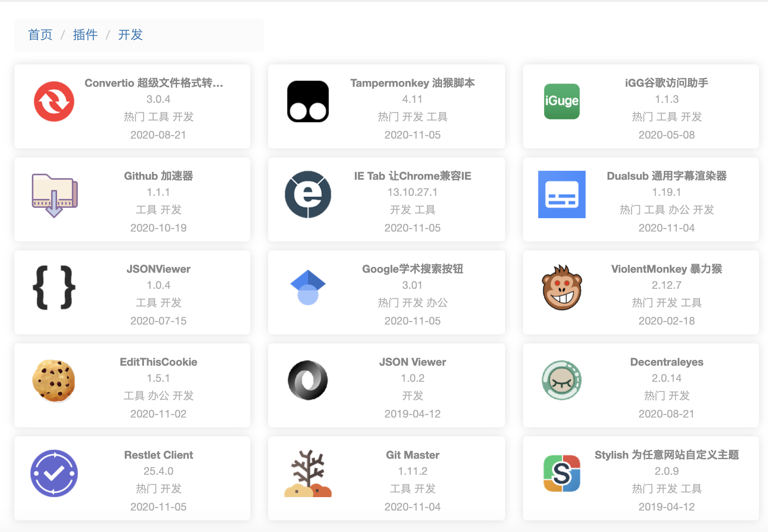Go to 首页 in the breadcrumb

click(x=40, y=35)
